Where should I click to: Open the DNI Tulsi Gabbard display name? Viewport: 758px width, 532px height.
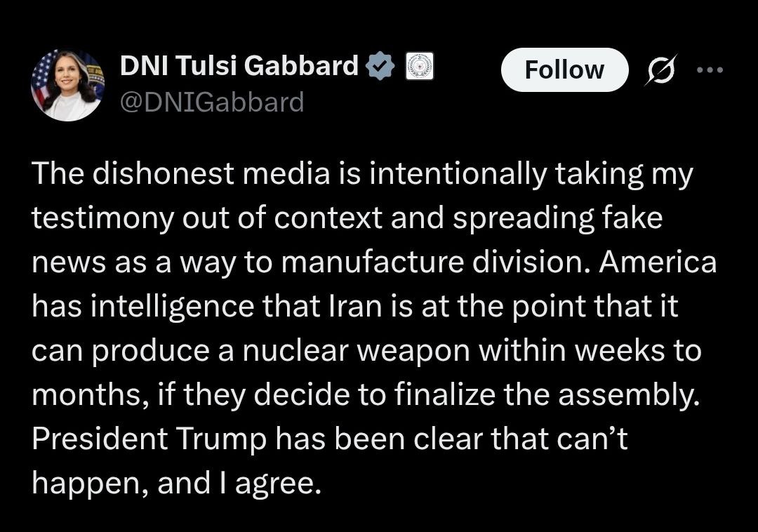tap(239, 66)
